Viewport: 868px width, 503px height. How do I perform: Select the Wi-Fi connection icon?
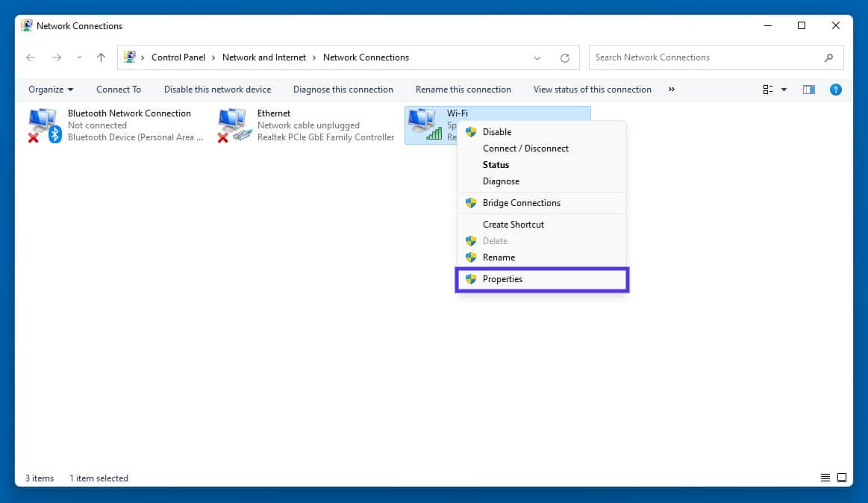[x=429, y=125]
